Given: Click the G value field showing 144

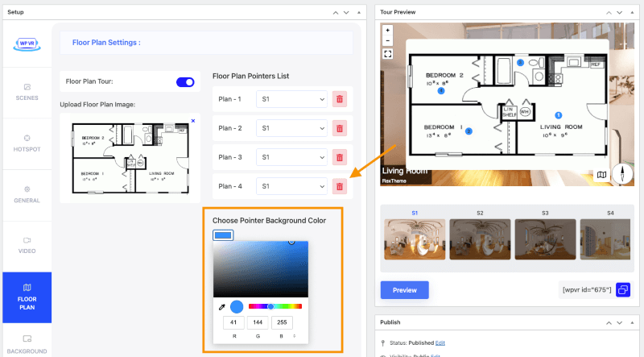Looking at the screenshot, I should pos(258,322).
